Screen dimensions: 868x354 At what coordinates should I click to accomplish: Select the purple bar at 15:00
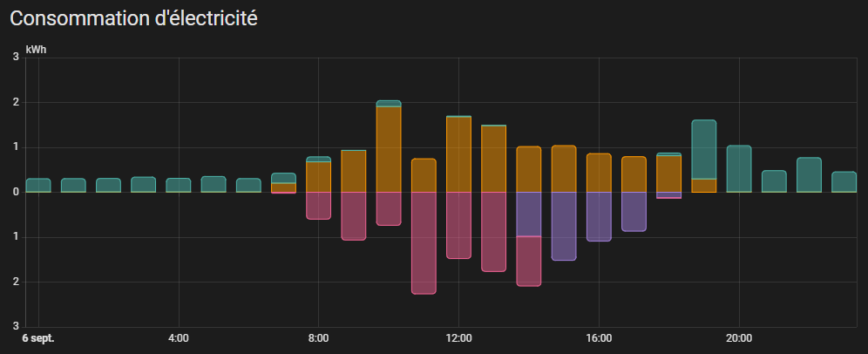click(x=564, y=225)
